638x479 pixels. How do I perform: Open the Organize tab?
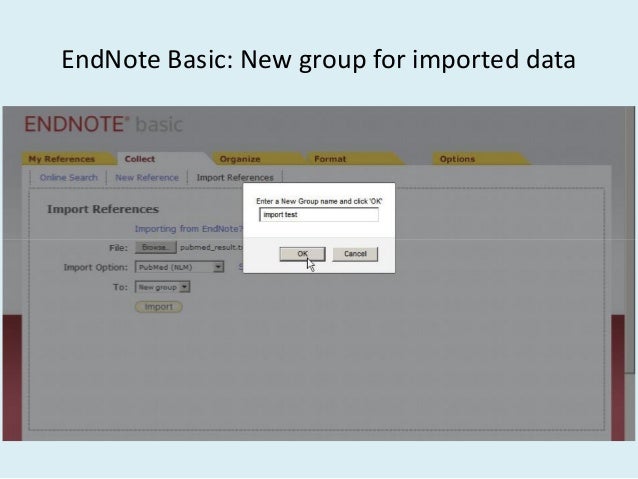point(240,159)
